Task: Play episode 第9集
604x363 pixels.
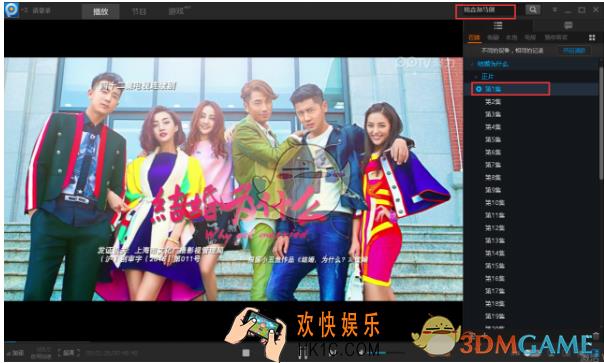Action: click(x=493, y=190)
